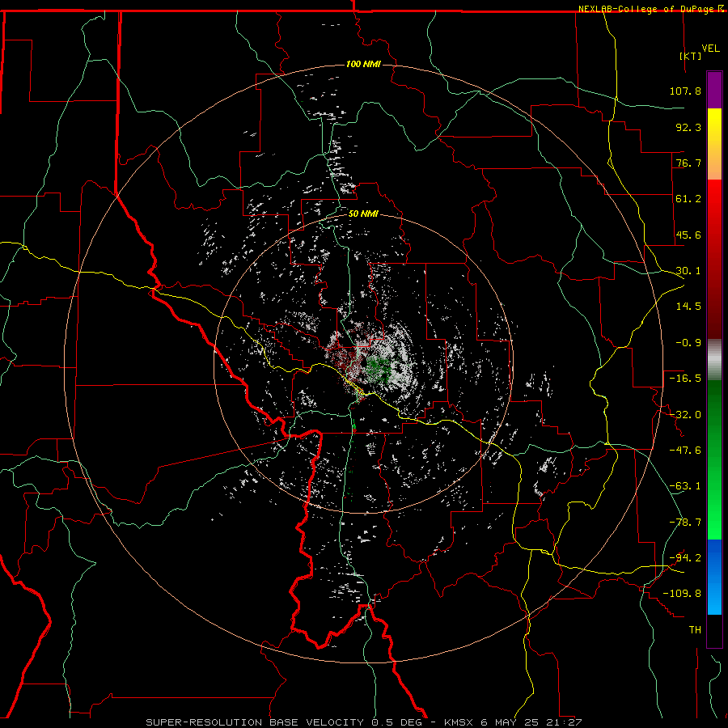Select the 45.6 scale value

tap(688, 235)
